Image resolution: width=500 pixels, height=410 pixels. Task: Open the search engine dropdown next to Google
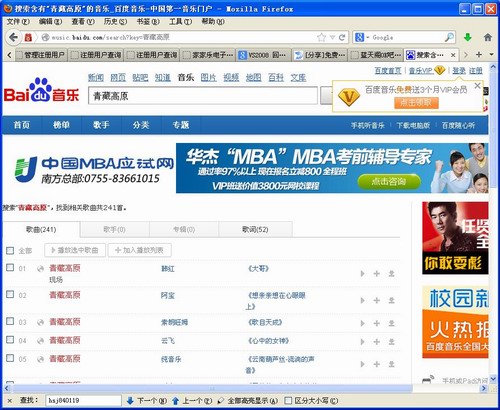pyautogui.click(x=368, y=37)
